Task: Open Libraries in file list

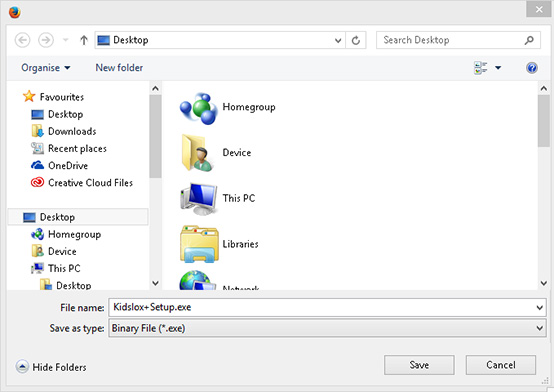Action: 219,244
